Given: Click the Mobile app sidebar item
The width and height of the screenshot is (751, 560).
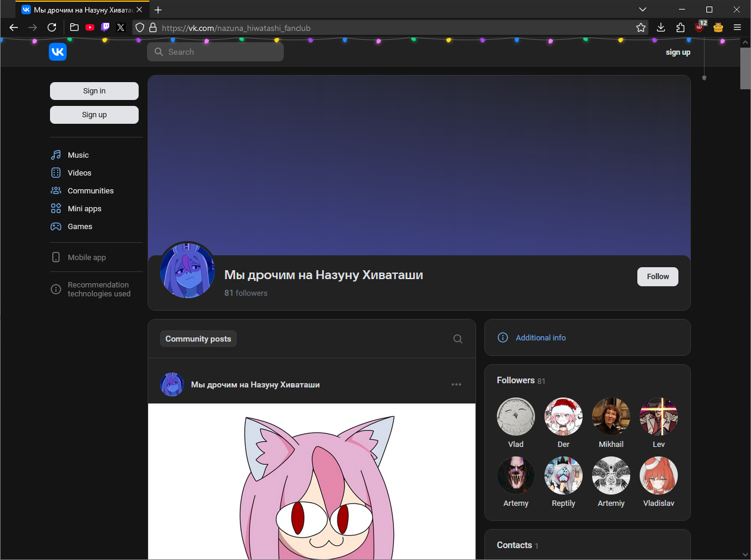Looking at the screenshot, I should pos(86,257).
